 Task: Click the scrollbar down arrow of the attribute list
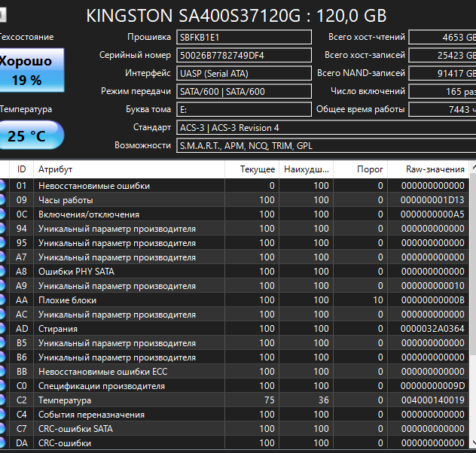pos(473,444)
